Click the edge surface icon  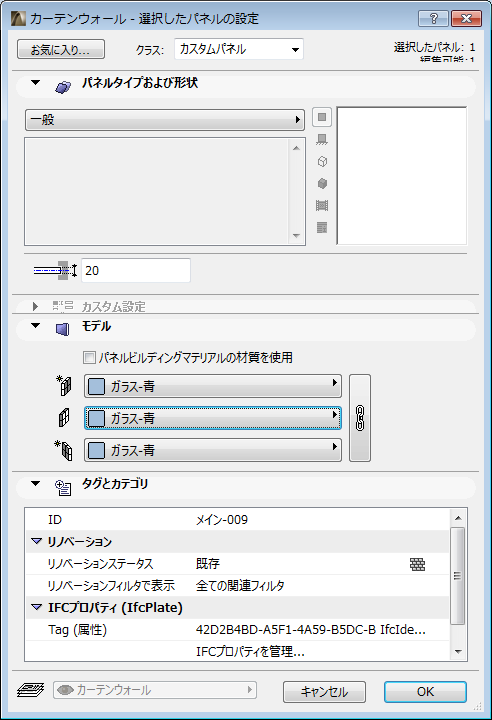[64, 418]
